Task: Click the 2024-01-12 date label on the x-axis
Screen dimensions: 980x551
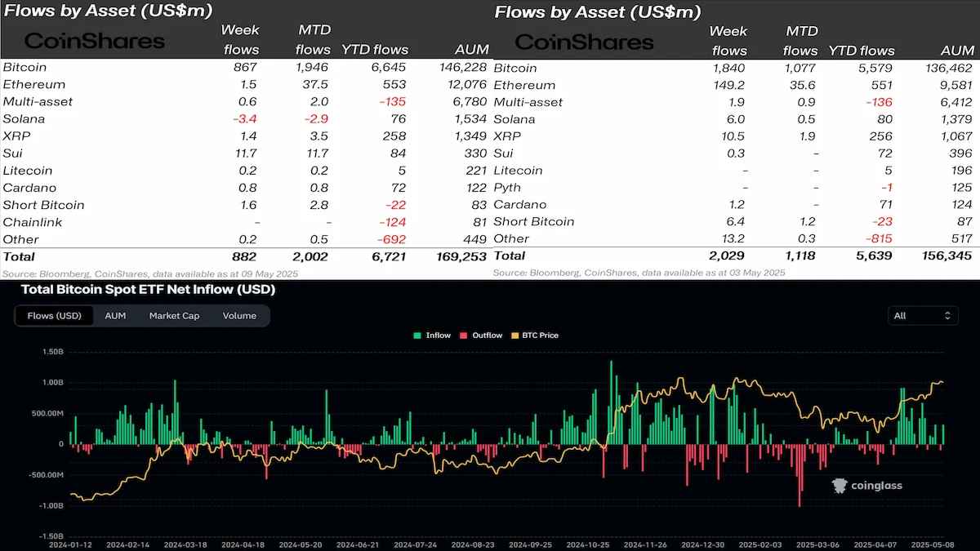Action: [x=71, y=544]
